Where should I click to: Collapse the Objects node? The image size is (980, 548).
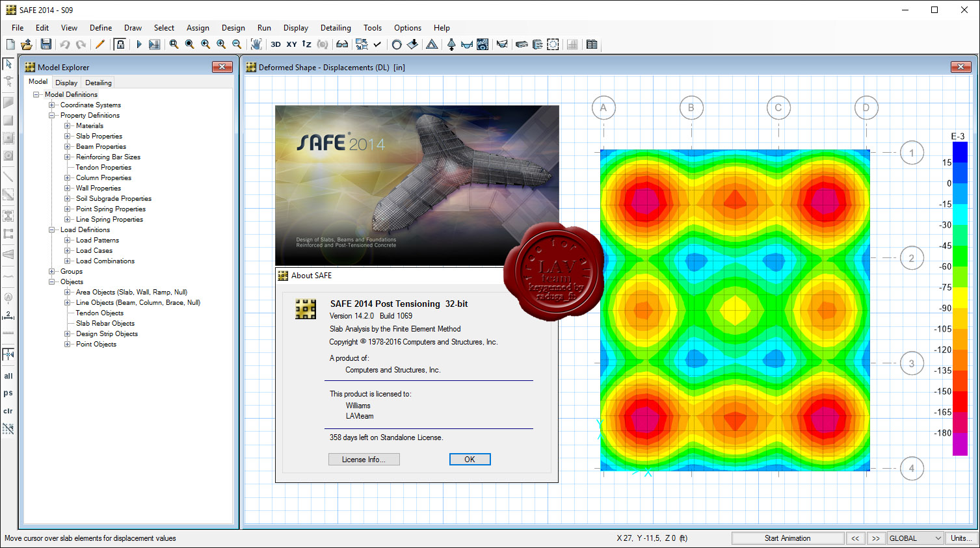coord(52,281)
